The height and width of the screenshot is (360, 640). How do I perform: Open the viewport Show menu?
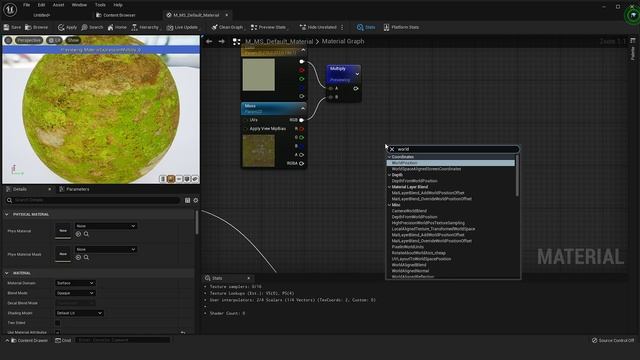pyautogui.click(x=73, y=40)
